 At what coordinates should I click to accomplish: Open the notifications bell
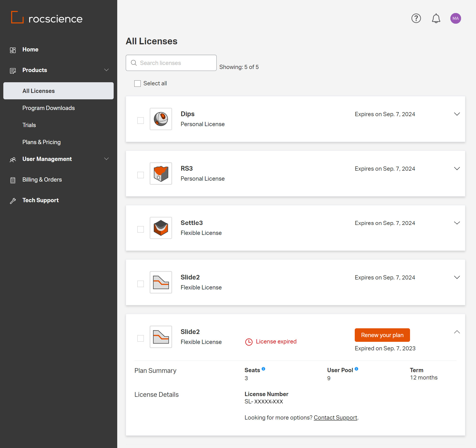point(436,18)
